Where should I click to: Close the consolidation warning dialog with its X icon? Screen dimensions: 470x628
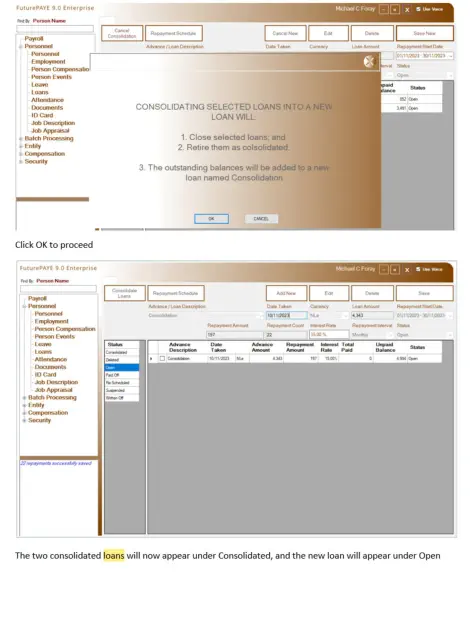pos(369,61)
